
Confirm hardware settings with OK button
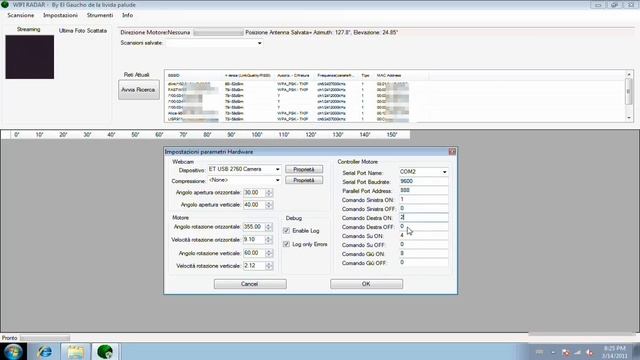(366, 284)
